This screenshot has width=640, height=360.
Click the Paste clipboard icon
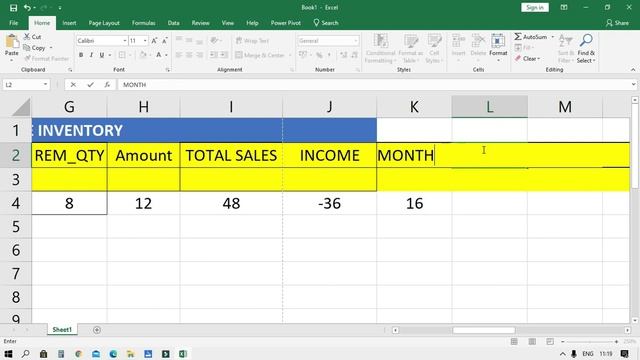click(x=12, y=41)
